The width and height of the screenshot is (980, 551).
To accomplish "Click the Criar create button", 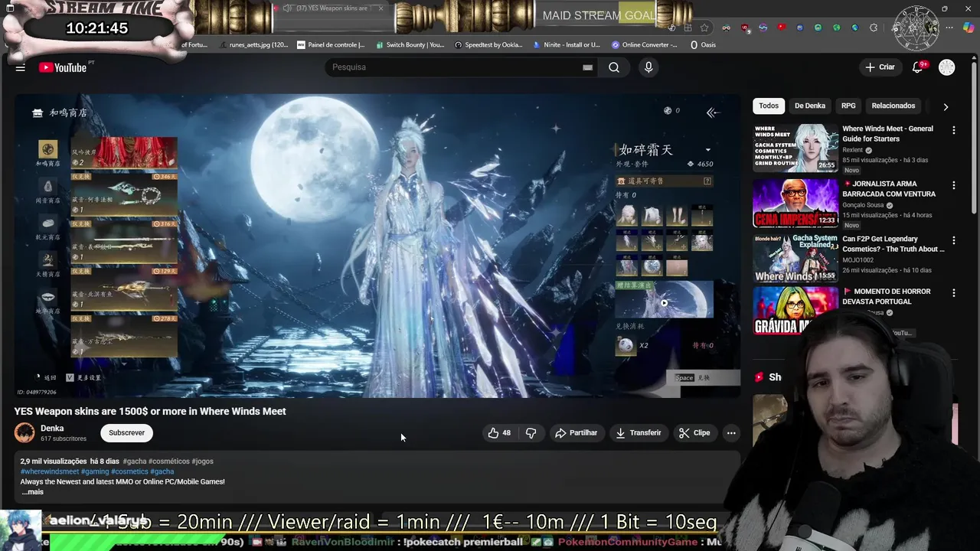I will tap(880, 67).
